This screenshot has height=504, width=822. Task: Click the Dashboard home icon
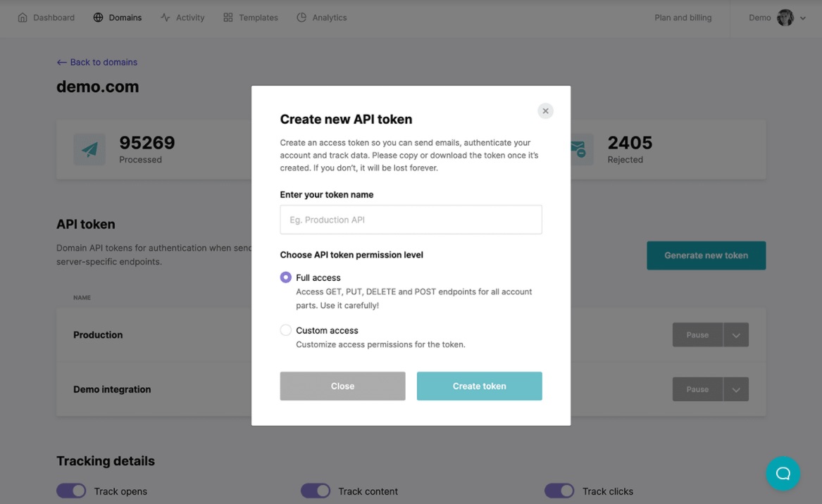point(23,18)
